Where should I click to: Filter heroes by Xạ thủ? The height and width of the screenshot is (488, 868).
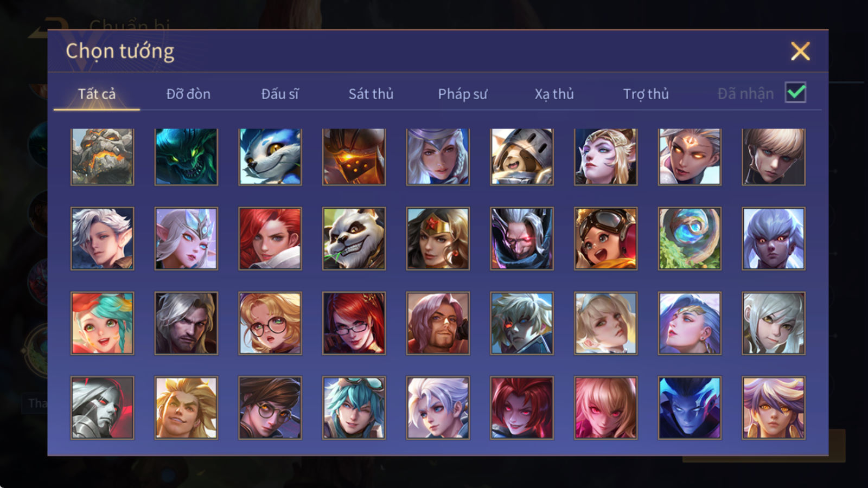click(554, 94)
